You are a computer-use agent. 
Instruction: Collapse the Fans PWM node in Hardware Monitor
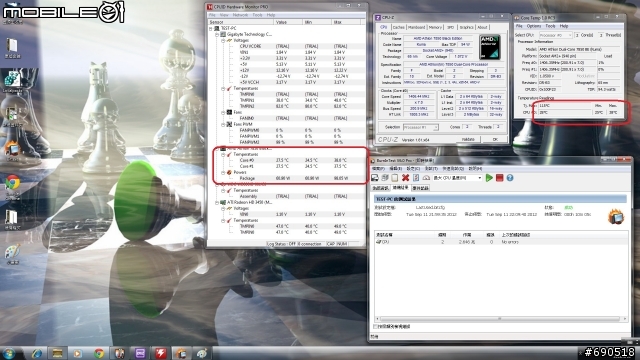pos(223,124)
